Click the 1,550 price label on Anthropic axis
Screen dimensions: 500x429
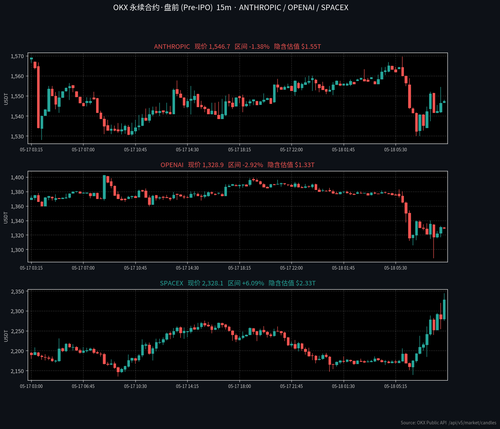[x=17, y=96]
